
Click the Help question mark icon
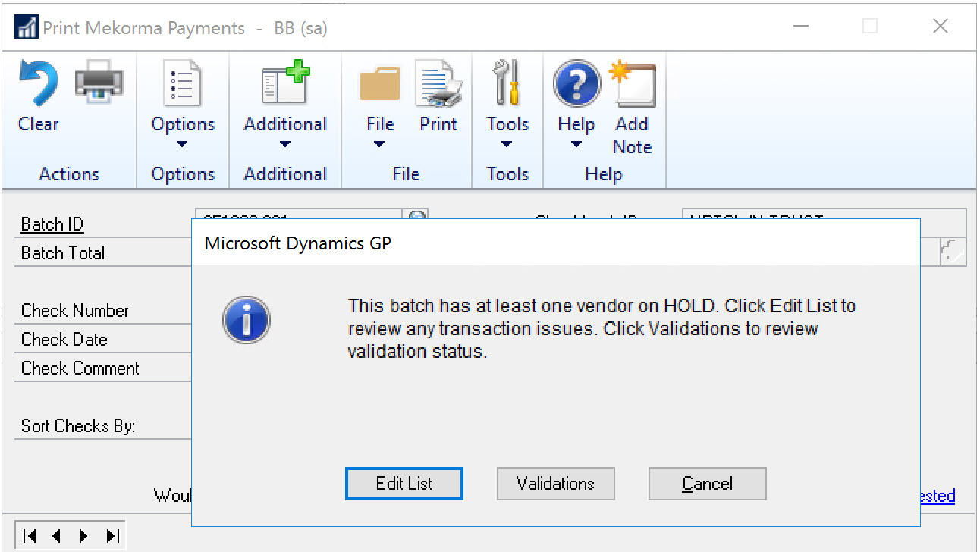[x=576, y=83]
